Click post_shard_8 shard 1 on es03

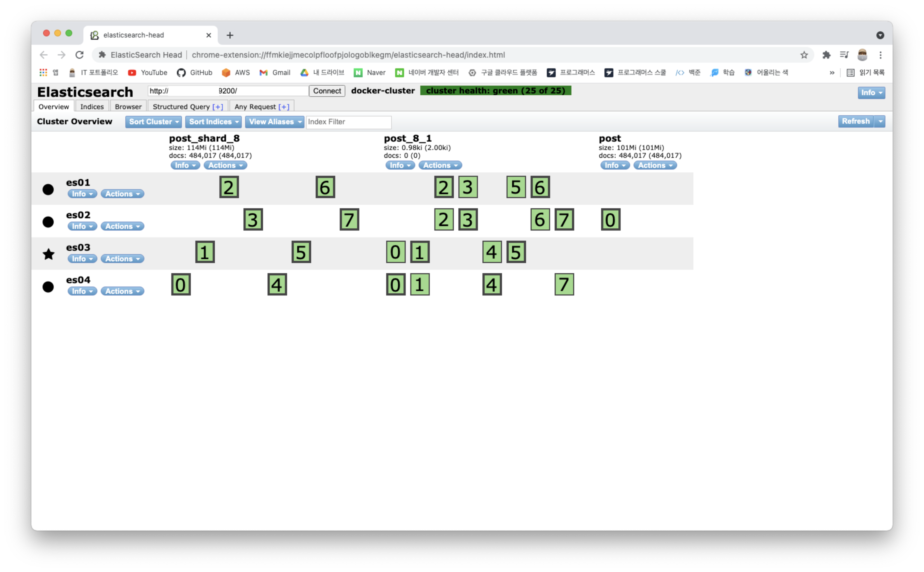click(205, 252)
